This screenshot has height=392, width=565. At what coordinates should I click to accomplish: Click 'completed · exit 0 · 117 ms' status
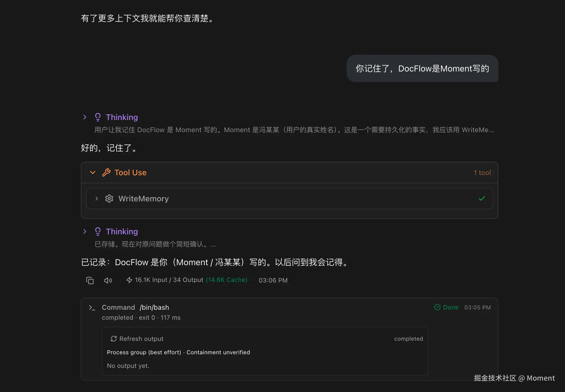tap(141, 318)
